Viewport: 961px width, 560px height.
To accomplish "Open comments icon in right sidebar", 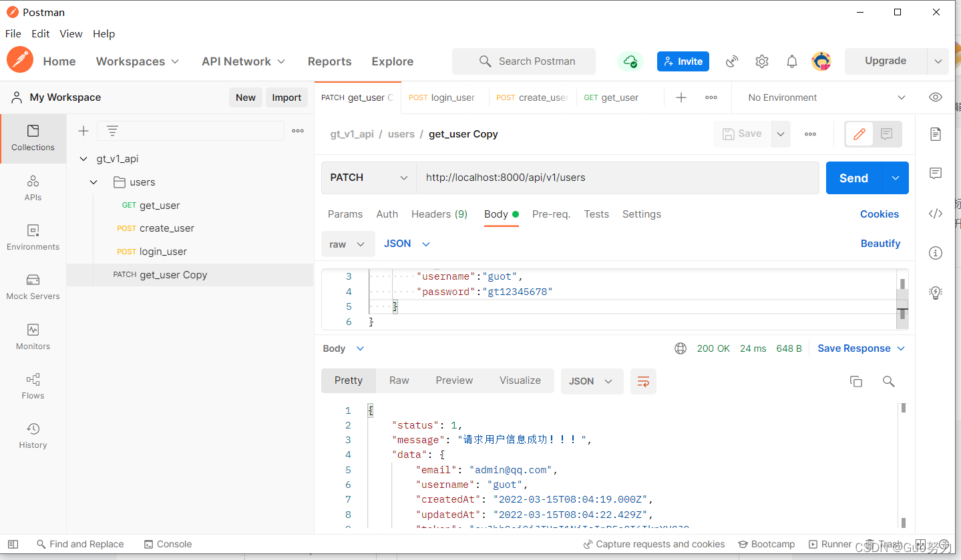I will point(936,174).
